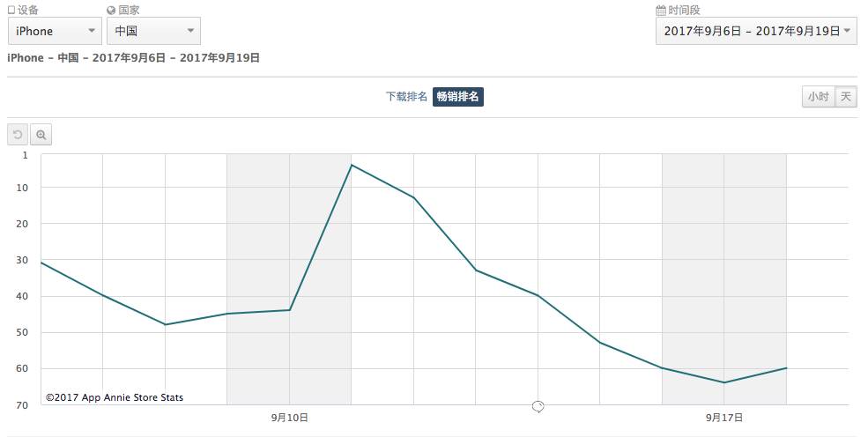
Task: Open the 中国 country dropdown
Action: coord(153,32)
